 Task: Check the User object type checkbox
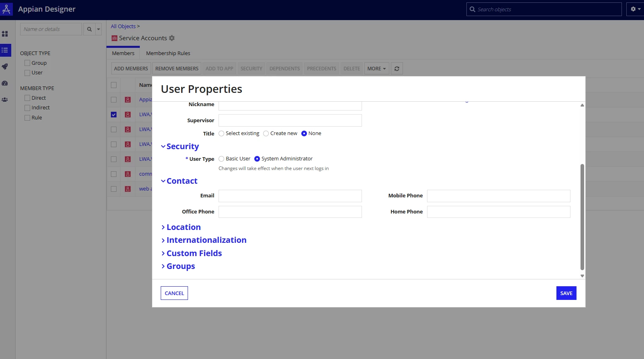pyautogui.click(x=27, y=73)
